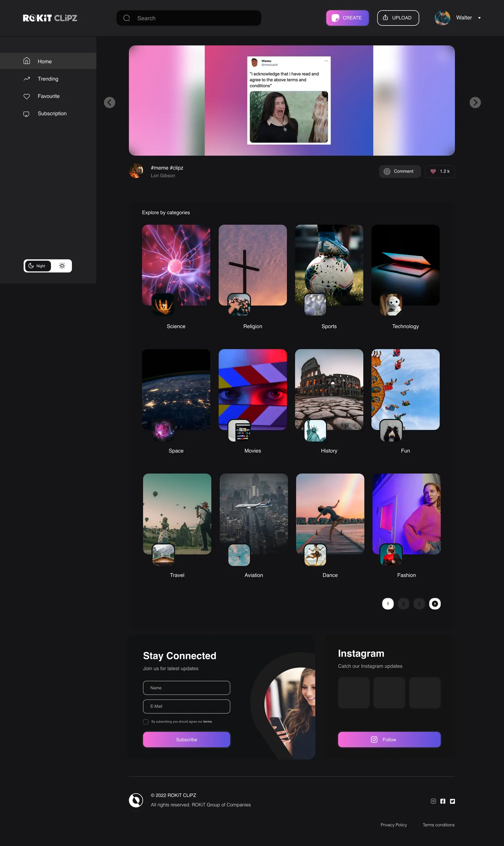Click the search magnifier icon

[127, 18]
